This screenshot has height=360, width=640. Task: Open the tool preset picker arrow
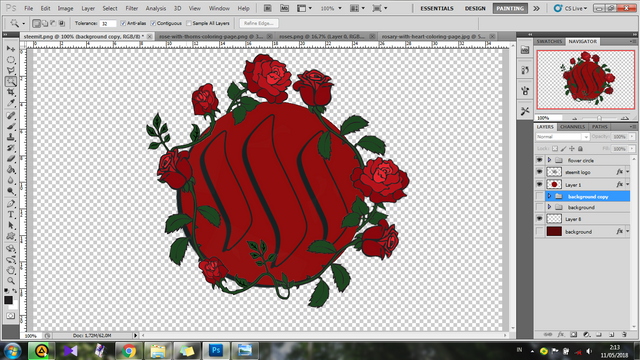(x=23, y=24)
